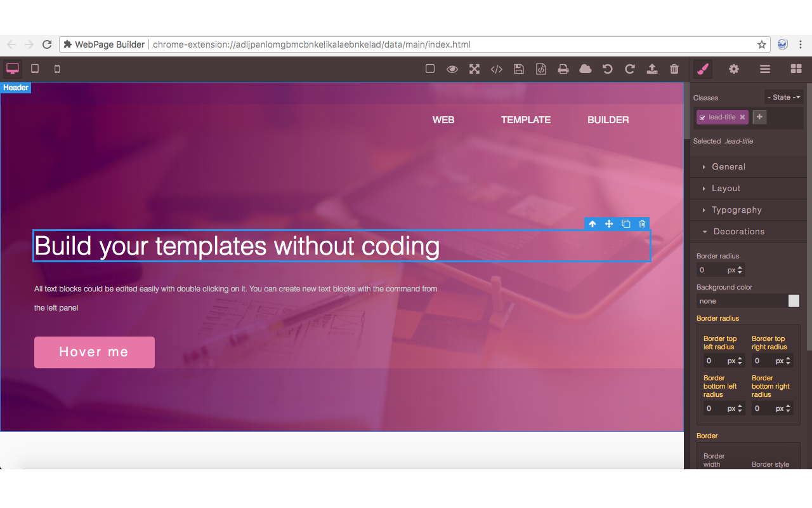The width and height of the screenshot is (812, 508).
Task: Print the page with printer icon
Action: point(563,69)
